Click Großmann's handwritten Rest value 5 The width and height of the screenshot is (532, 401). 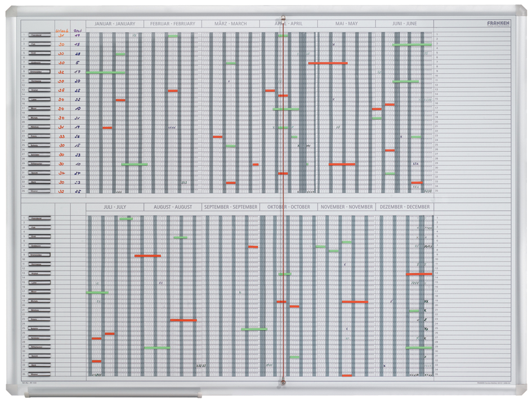[77, 63]
